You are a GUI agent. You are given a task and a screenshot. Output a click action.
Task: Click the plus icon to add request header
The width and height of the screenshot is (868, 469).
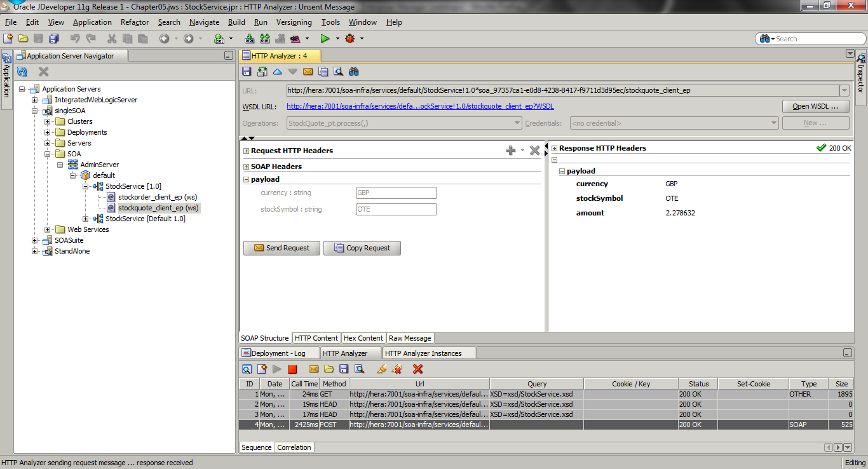[x=510, y=151]
